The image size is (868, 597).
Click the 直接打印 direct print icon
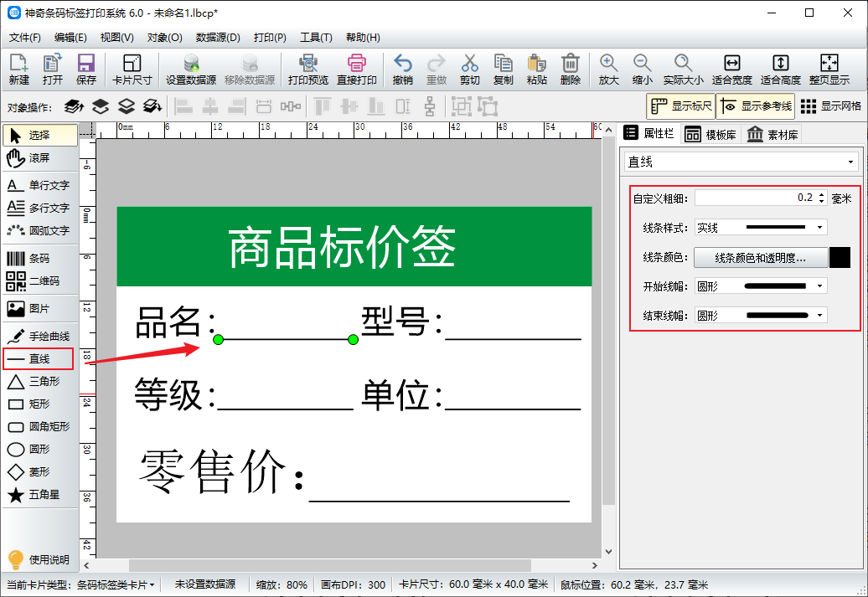tap(357, 69)
